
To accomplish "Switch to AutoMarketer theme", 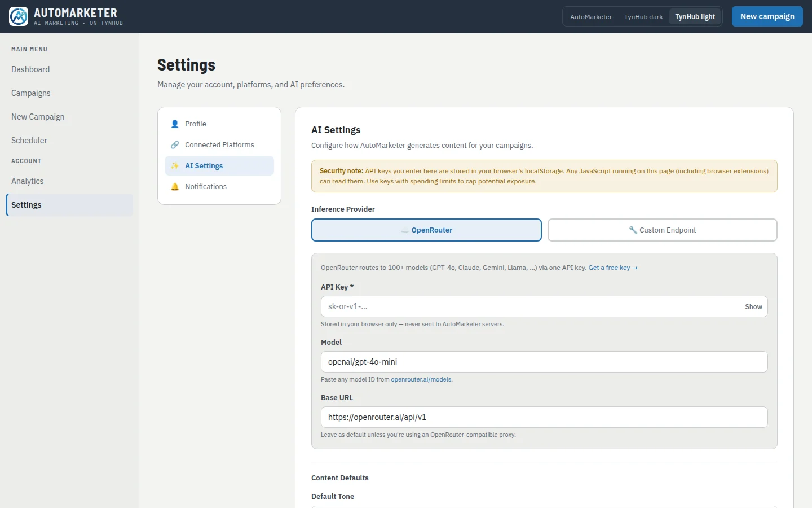I will (591, 17).
